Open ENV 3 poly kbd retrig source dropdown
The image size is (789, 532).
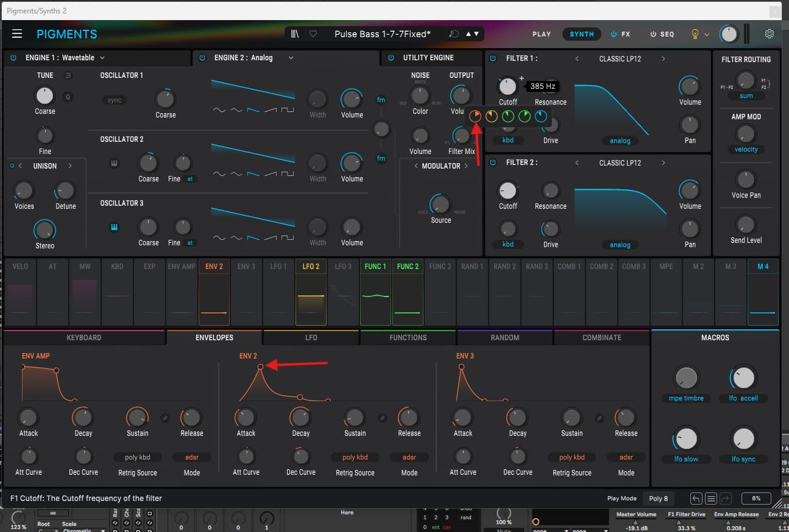(x=572, y=457)
